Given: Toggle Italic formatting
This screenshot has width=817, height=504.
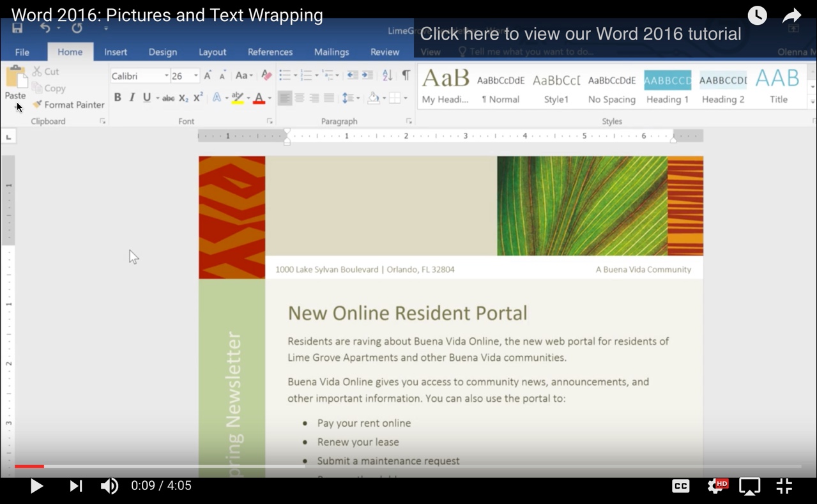Looking at the screenshot, I should coord(132,98).
